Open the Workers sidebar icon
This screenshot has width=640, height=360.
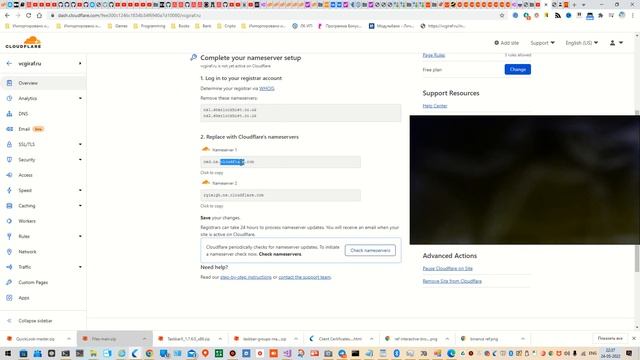9,221
